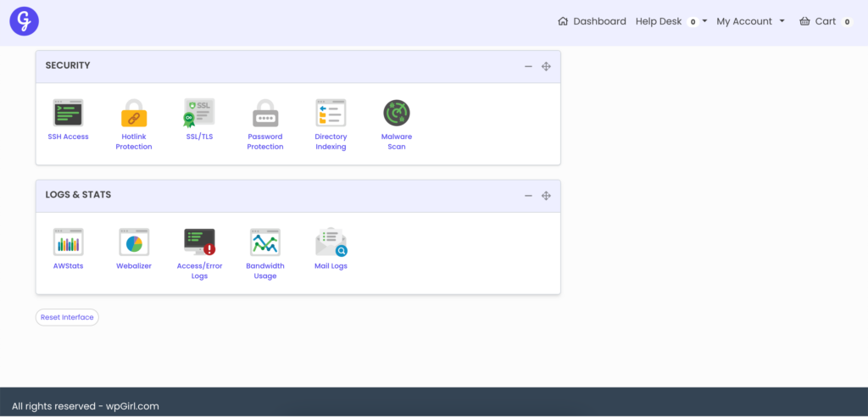Expand the Help Desk dropdown arrow
Screen dimensions: 868x418
704,21
